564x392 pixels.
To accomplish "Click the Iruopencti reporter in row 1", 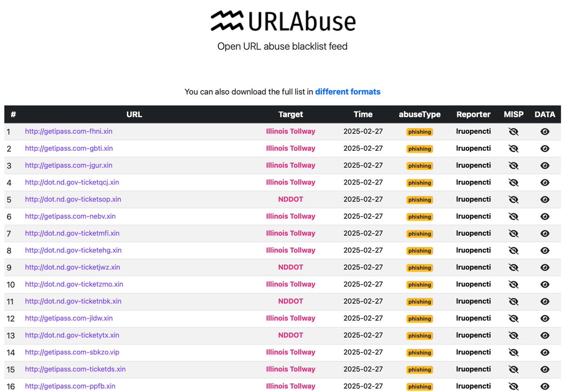I will 473,131.
